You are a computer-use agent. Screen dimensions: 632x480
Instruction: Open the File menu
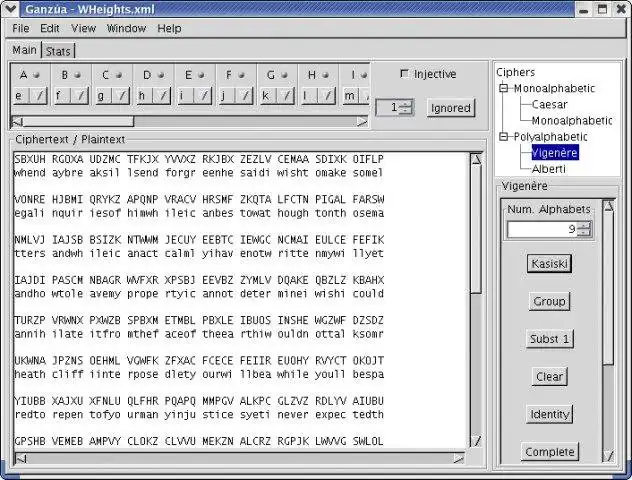21,28
